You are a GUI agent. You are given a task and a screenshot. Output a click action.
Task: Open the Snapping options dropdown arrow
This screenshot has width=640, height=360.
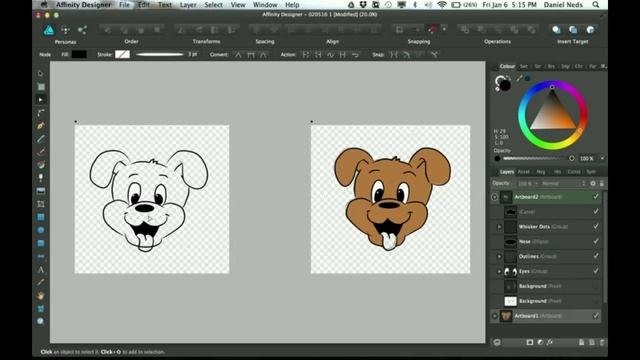pyautogui.click(x=444, y=29)
